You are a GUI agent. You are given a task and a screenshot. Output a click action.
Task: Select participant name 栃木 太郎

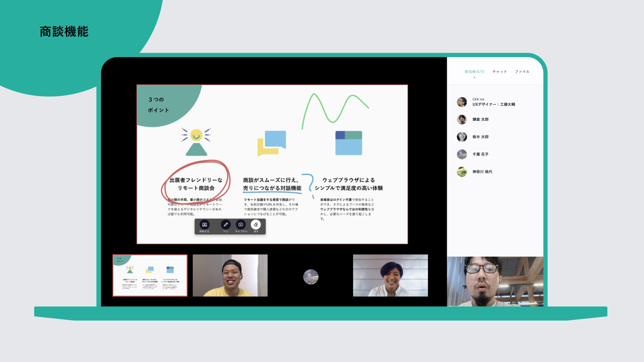[481, 137]
